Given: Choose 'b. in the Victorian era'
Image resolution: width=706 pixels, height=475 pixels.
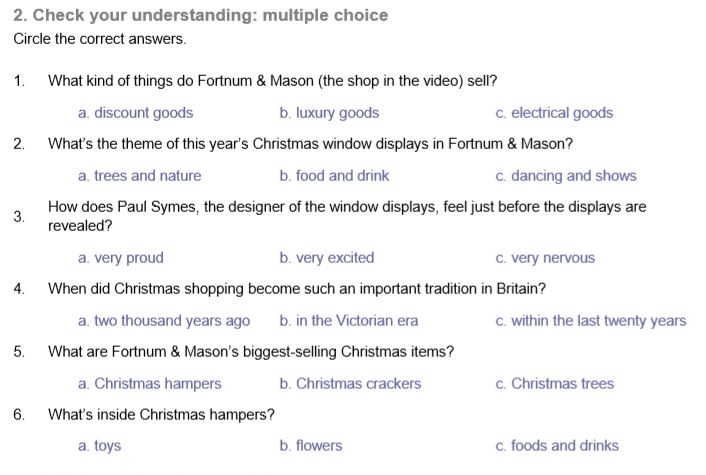Looking at the screenshot, I should click(x=349, y=321).
